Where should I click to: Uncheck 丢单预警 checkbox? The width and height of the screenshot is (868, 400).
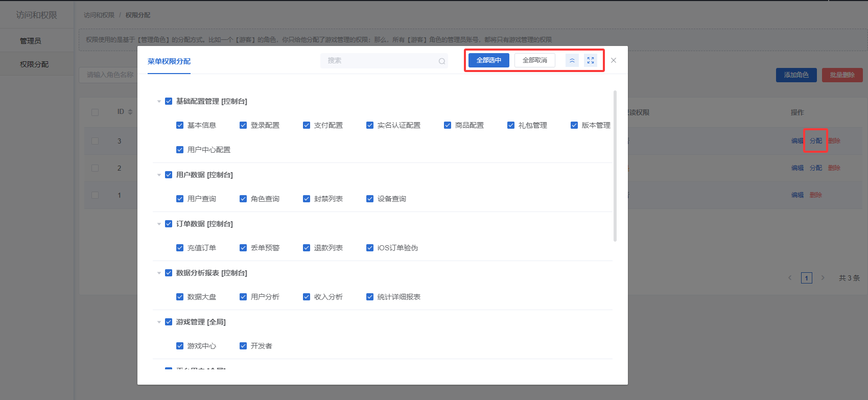243,248
